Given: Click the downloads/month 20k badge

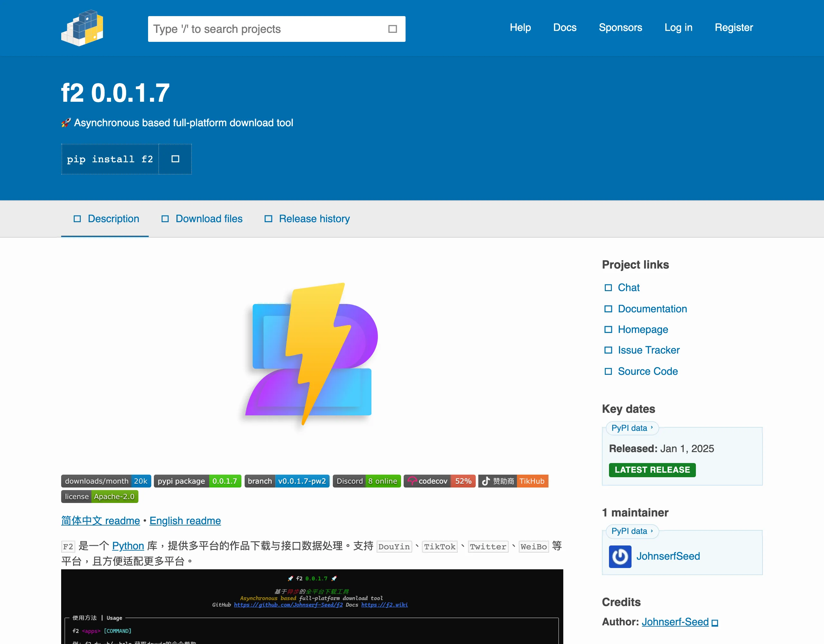Looking at the screenshot, I should pyautogui.click(x=106, y=481).
